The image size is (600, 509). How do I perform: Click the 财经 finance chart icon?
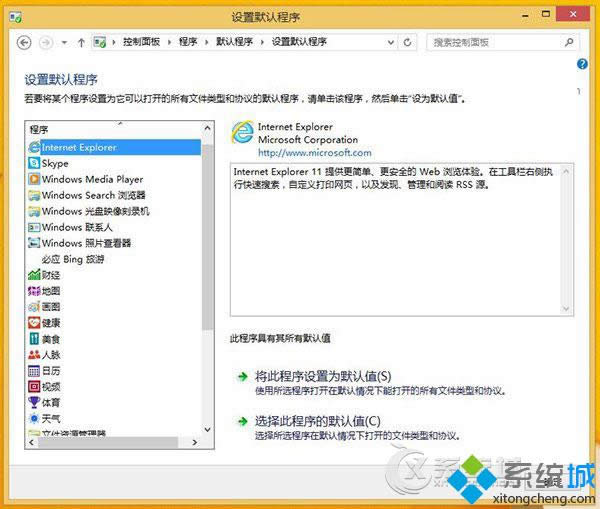pyautogui.click(x=34, y=275)
